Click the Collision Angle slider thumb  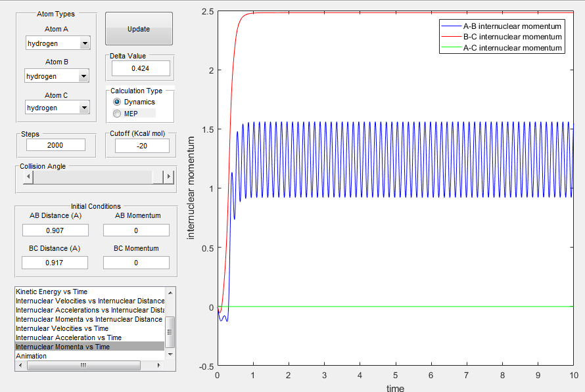tap(157, 177)
